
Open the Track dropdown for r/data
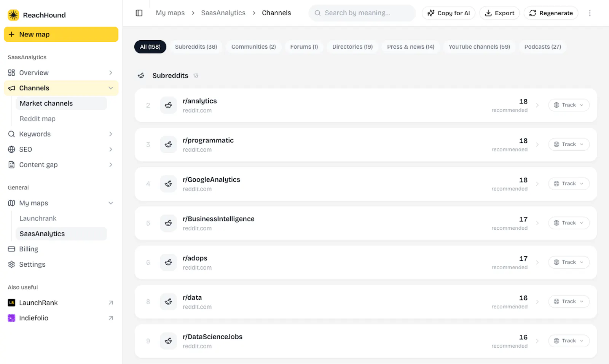569,302
